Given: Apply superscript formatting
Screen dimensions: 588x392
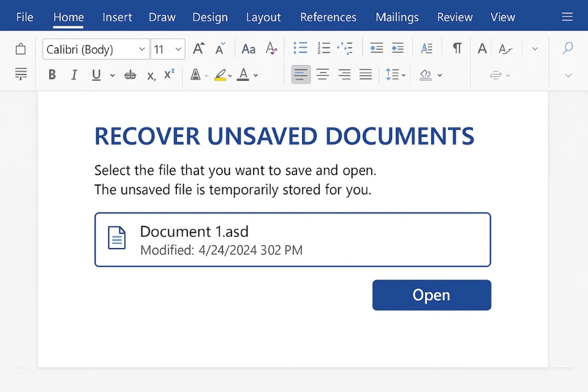Looking at the screenshot, I should (x=169, y=75).
